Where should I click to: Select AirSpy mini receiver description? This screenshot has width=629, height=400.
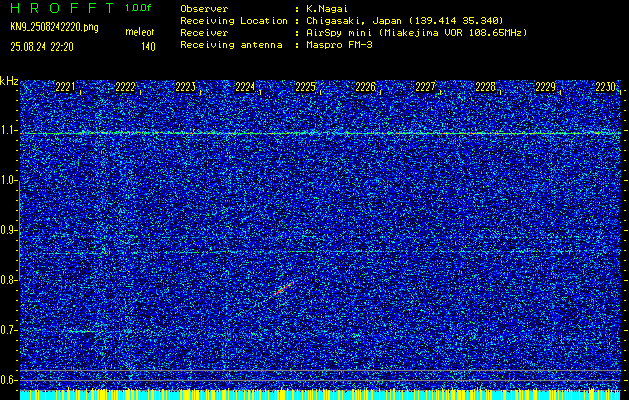(x=416, y=32)
